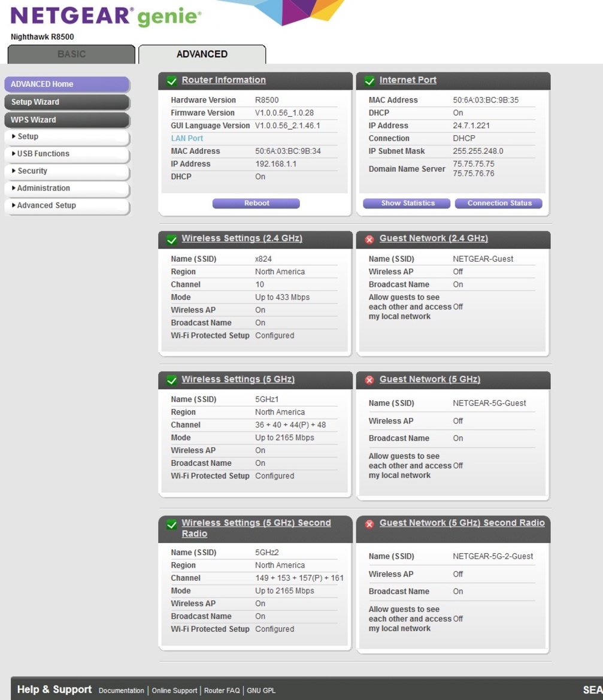This screenshot has height=700, width=603.
Task: Click the green check icon beside Internet Port
Action: (369, 81)
